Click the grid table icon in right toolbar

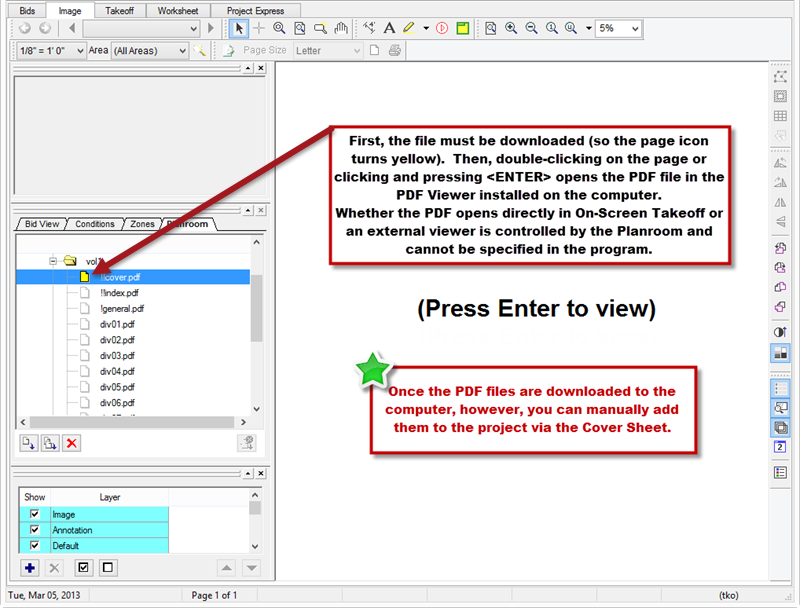[780, 116]
